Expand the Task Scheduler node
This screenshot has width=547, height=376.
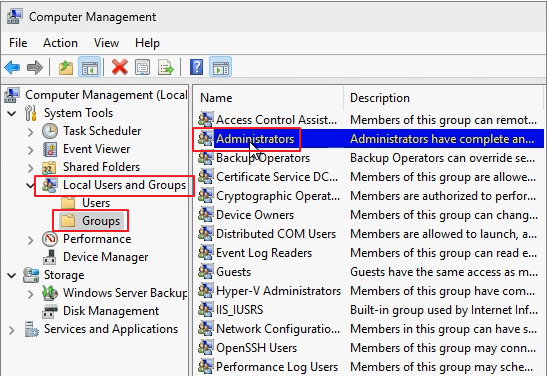31,132
